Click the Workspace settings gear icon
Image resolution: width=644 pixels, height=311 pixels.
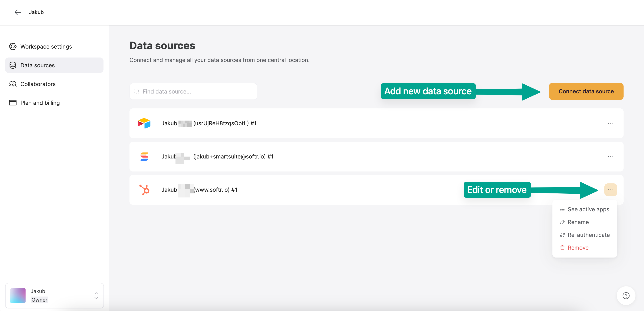13,46
